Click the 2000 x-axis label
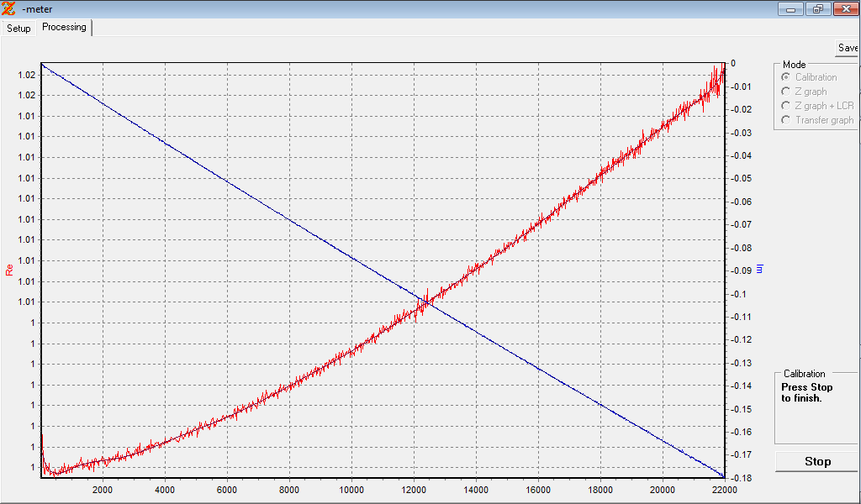Viewport: 861px width, 504px height. pyautogui.click(x=103, y=490)
